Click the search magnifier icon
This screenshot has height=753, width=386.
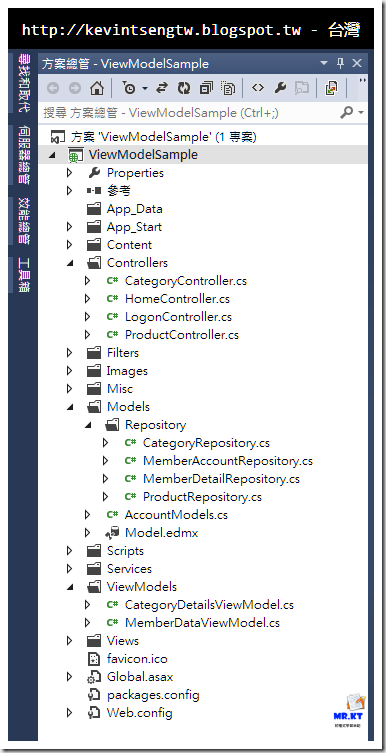pos(347,113)
